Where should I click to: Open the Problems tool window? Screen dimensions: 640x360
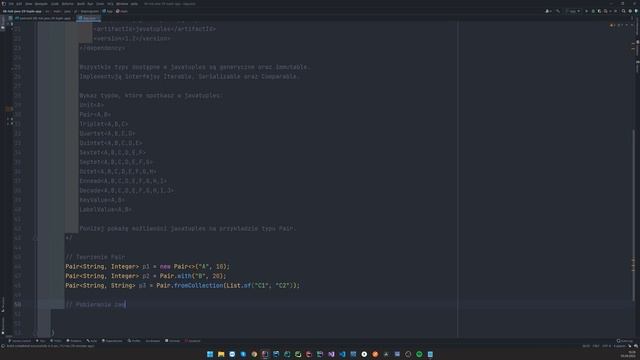click(x=74, y=341)
